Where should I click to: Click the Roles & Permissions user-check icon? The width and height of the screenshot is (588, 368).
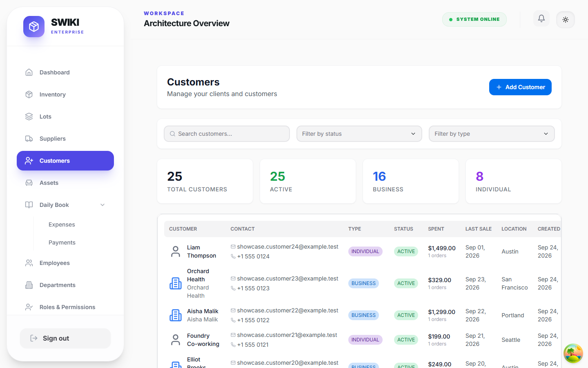pos(29,307)
